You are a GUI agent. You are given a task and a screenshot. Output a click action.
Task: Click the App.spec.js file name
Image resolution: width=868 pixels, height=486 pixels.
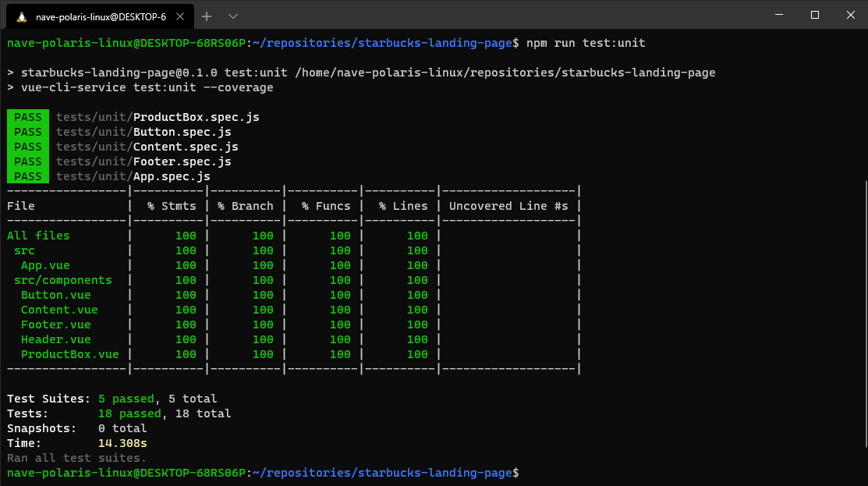coord(172,176)
